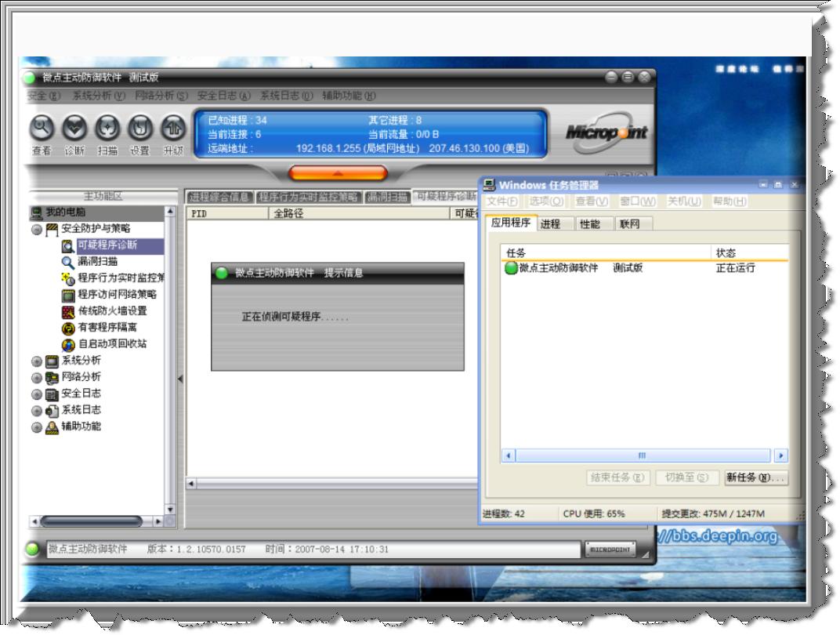
Task: Click the 升级 upgrade toolbar icon
Action: pyautogui.click(x=173, y=128)
